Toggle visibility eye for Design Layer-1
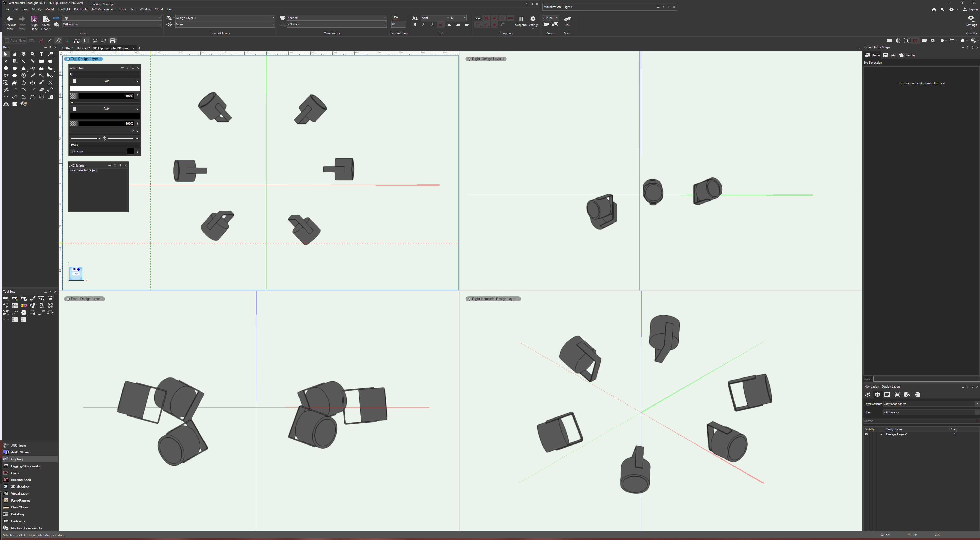980x540 pixels. pyautogui.click(x=867, y=434)
